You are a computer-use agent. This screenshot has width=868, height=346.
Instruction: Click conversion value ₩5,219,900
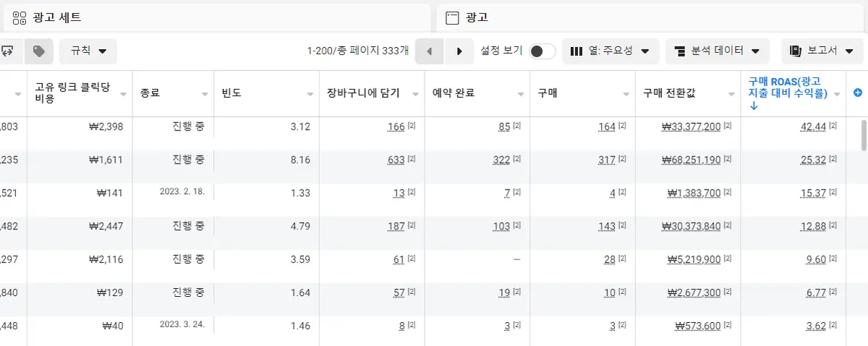[694, 260]
